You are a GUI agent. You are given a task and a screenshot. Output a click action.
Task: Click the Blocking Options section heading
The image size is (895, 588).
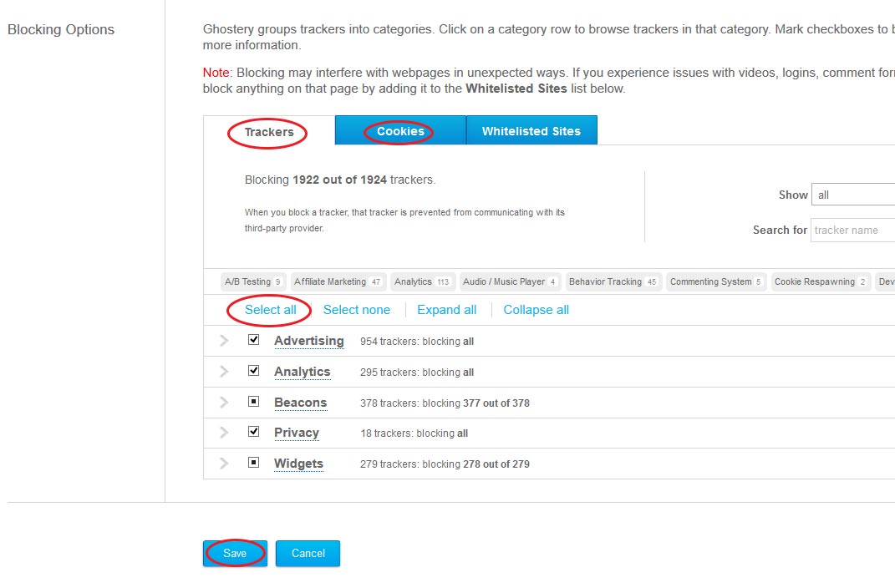pos(61,30)
